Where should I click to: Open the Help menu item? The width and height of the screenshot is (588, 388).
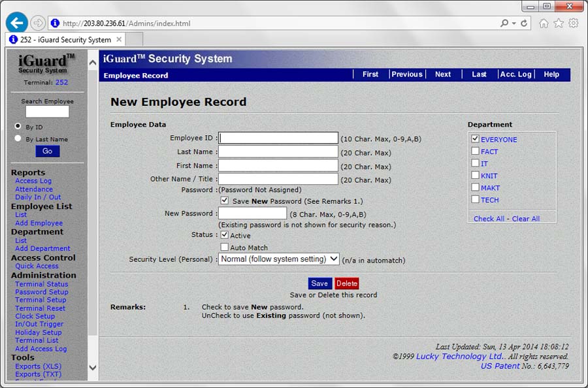pos(551,74)
